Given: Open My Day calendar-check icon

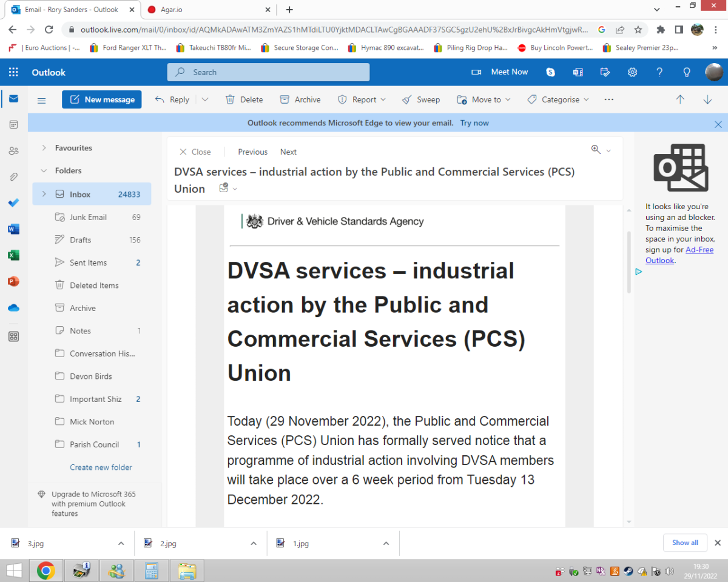Looking at the screenshot, I should pyautogui.click(x=605, y=72).
